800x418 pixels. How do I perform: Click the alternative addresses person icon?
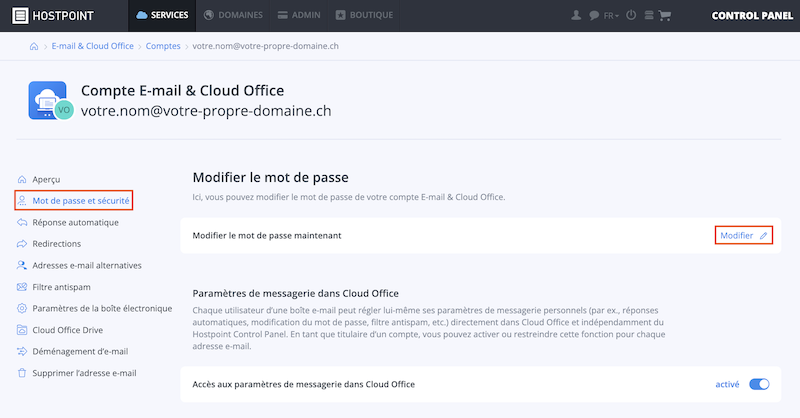[22, 265]
